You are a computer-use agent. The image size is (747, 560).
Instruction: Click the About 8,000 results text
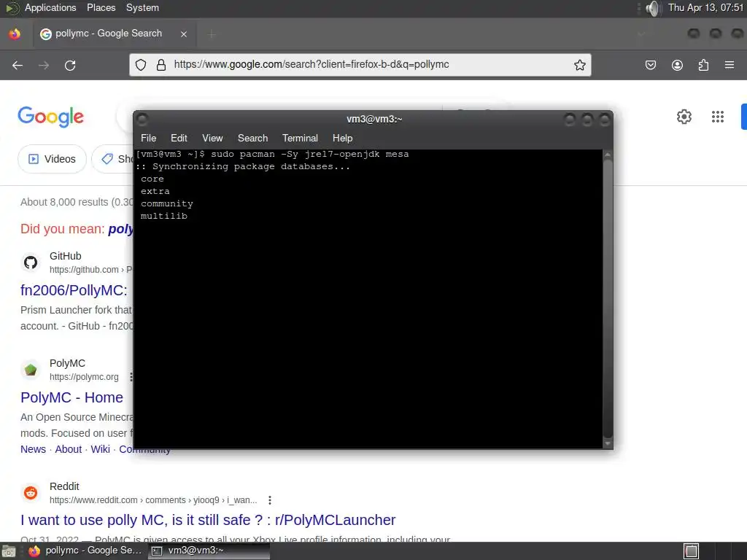pos(77,202)
